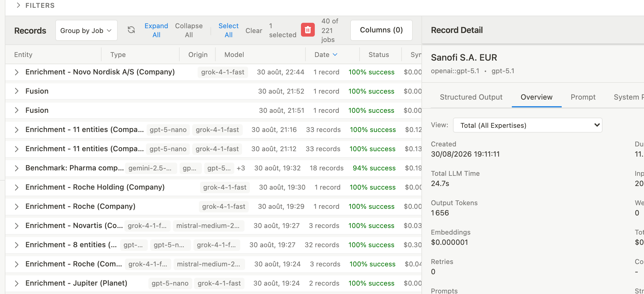
Task: Expand the Fusion row dated 21:52
Action: [17, 91]
